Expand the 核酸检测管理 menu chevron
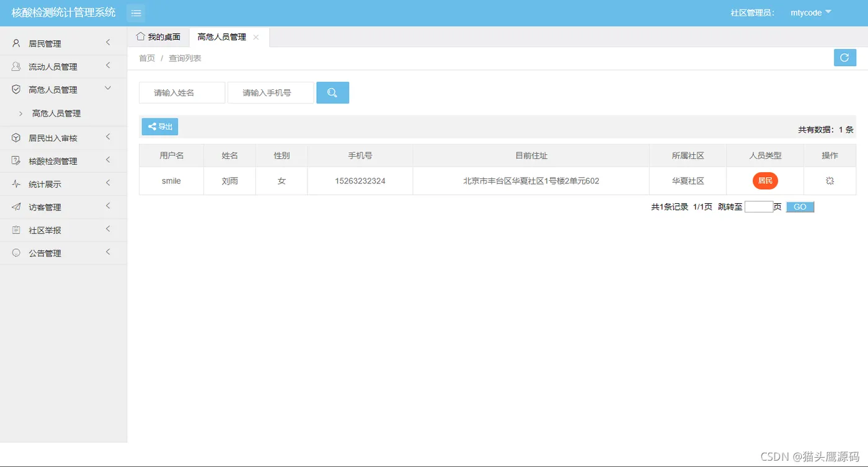 108,160
